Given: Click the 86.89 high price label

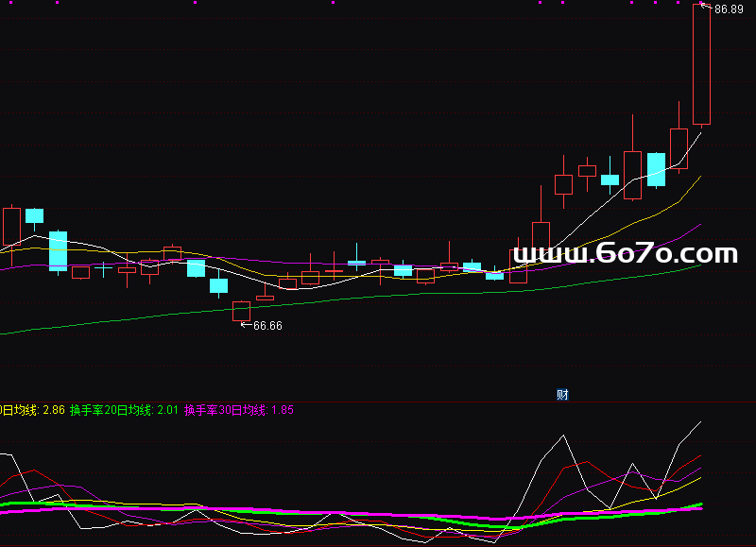Looking at the screenshot, I should [729, 9].
